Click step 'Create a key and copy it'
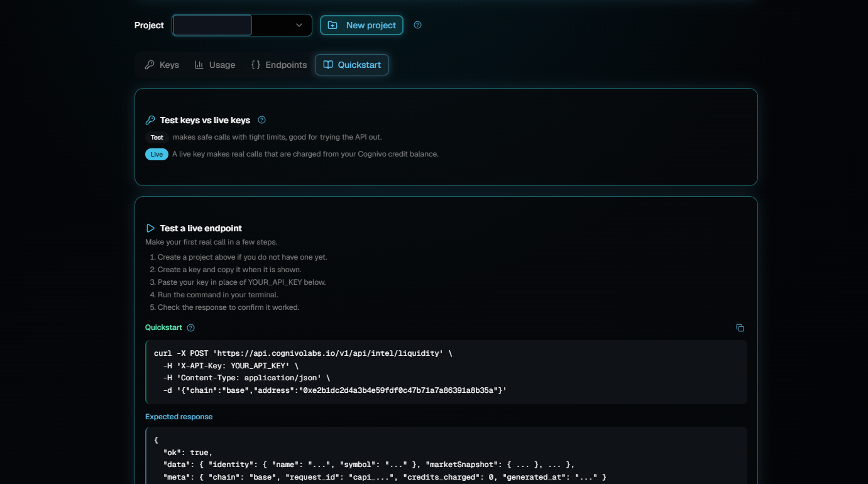The width and height of the screenshot is (868, 484). (x=229, y=270)
